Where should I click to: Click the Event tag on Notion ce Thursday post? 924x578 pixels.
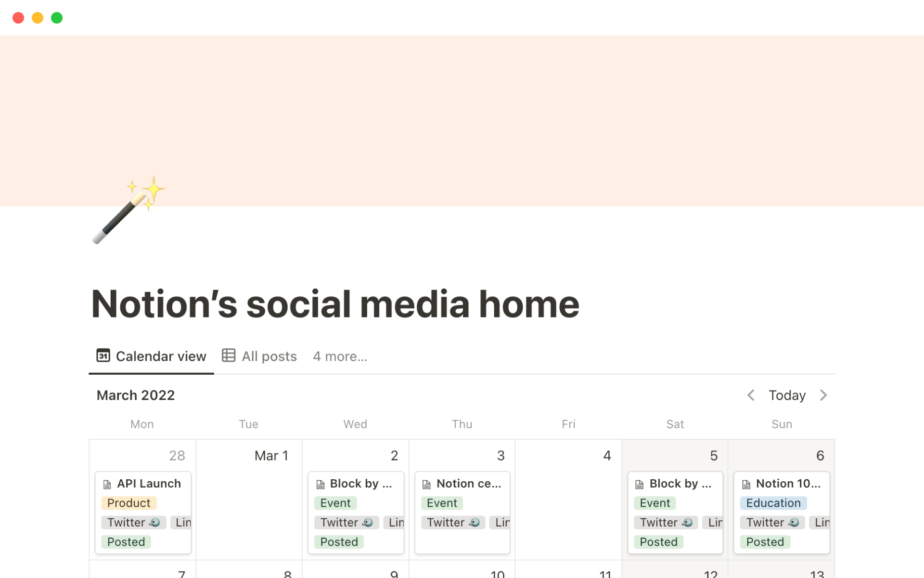(441, 503)
